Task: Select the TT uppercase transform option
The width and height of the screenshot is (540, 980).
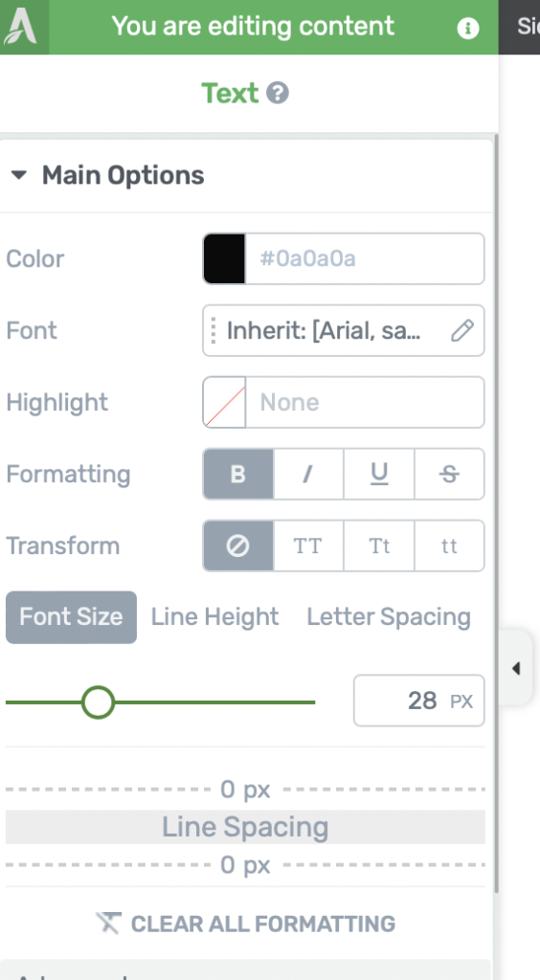Action: pyautogui.click(x=308, y=546)
